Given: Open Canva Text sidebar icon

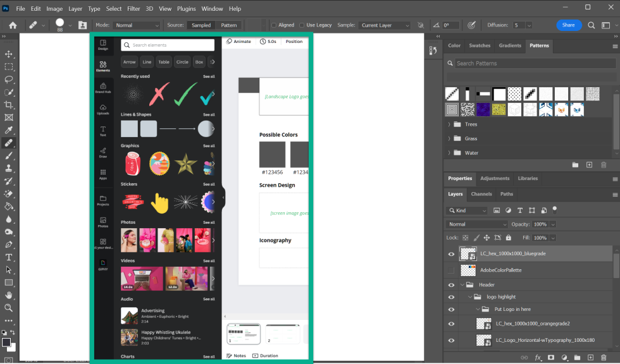Looking at the screenshot, I should (102, 131).
